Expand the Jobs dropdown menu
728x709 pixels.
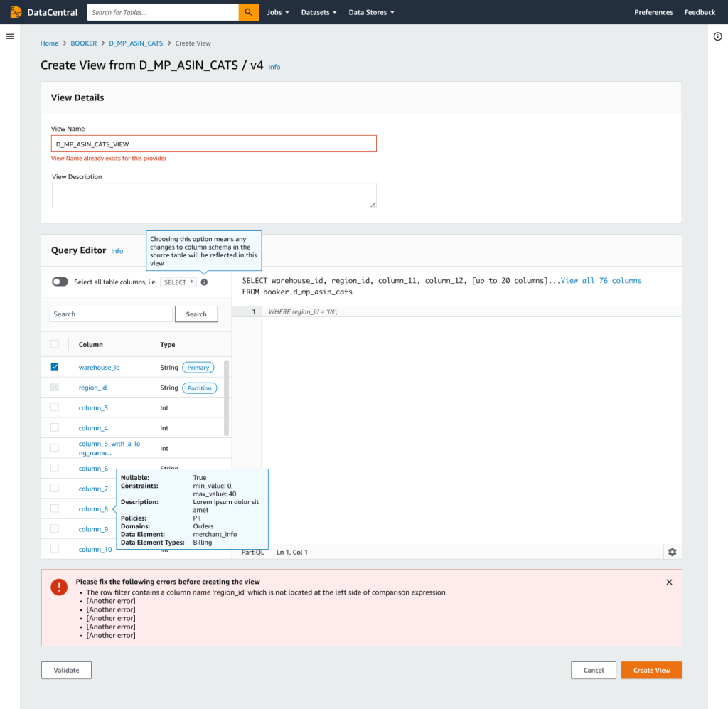[x=278, y=13]
